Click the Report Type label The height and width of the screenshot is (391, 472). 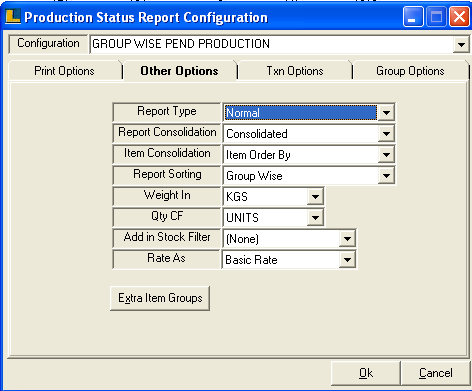click(x=167, y=112)
